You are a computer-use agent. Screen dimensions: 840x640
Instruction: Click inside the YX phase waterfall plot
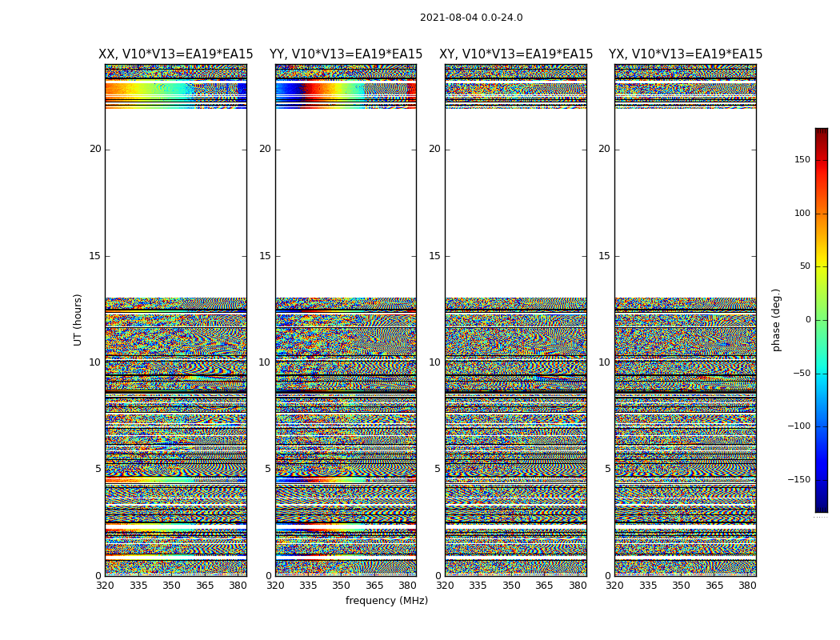click(685, 320)
